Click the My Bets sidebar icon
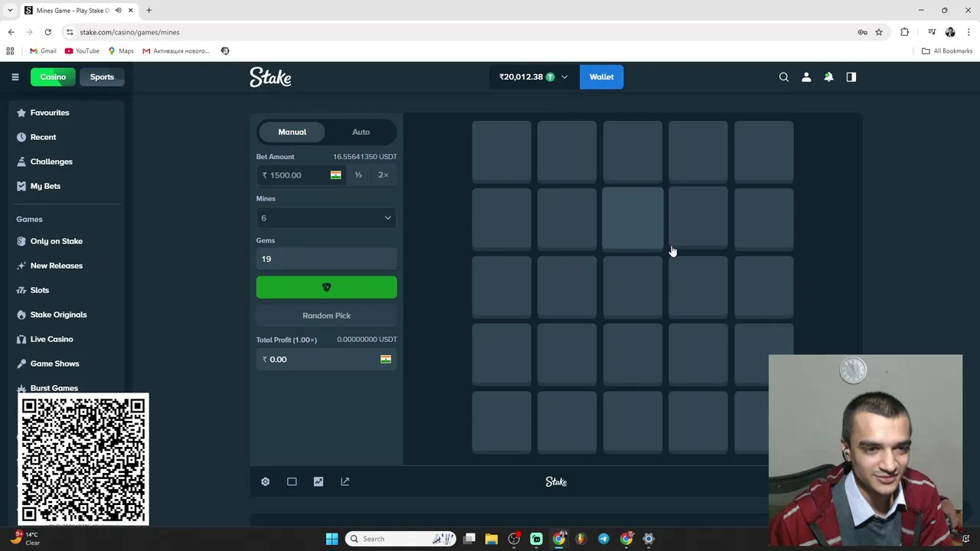This screenshot has width=980, height=551. [21, 186]
